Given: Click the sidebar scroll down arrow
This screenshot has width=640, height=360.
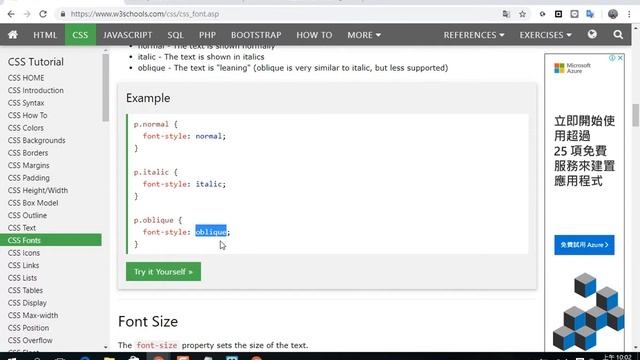Looking at the screenshot, I should 106,347.
